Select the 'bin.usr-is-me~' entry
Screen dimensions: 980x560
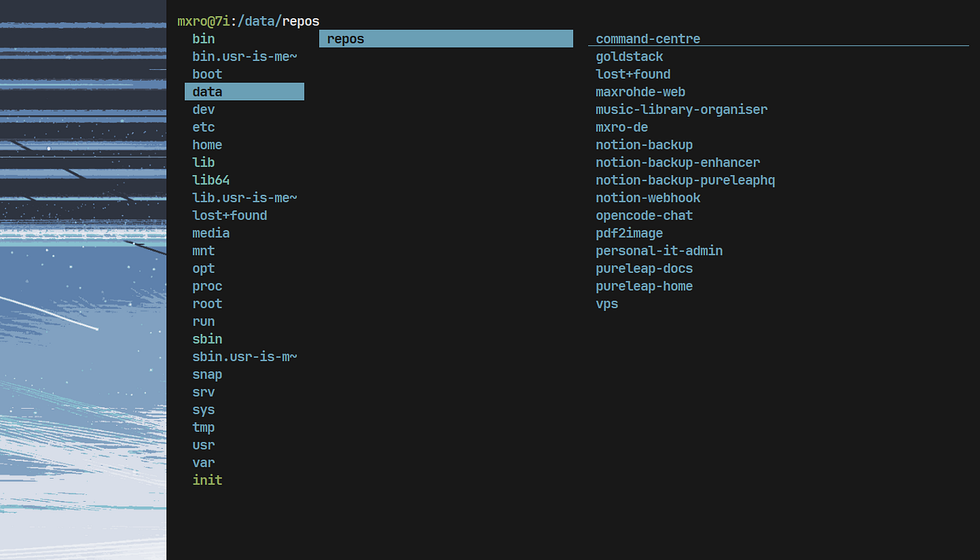(245, 57)
